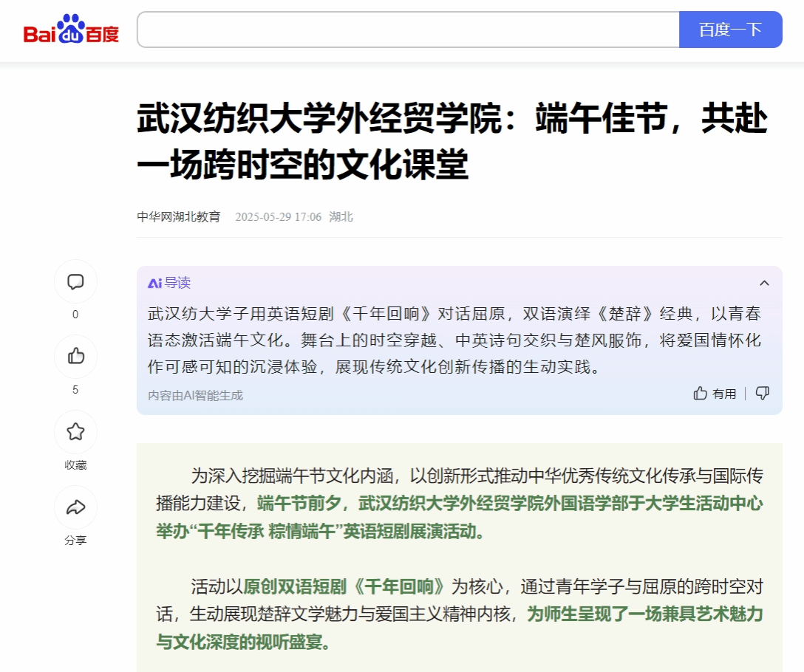Collapse the AI导读 summary panel
Viewport: 804px width, 672px height.
[764, 283]
